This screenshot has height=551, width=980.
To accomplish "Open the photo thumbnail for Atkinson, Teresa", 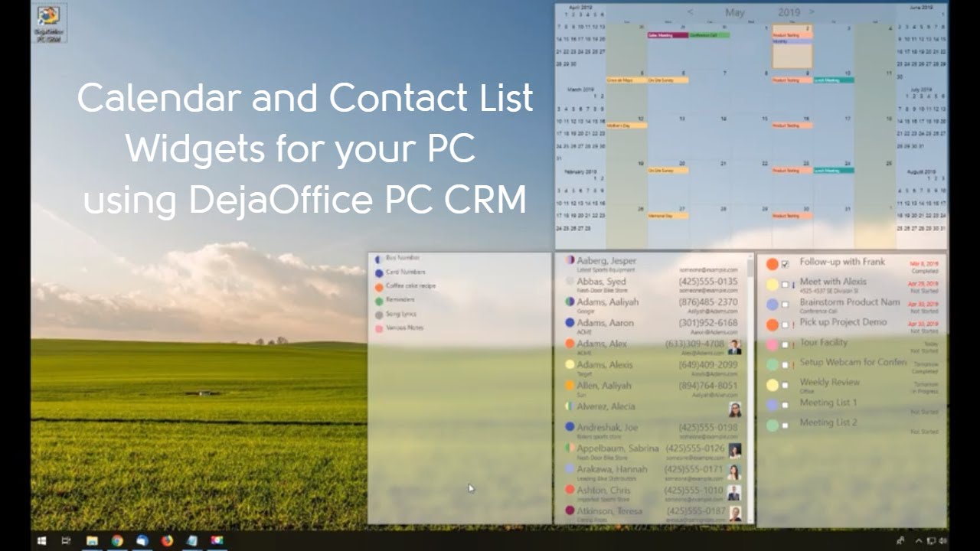I will 734,514.
